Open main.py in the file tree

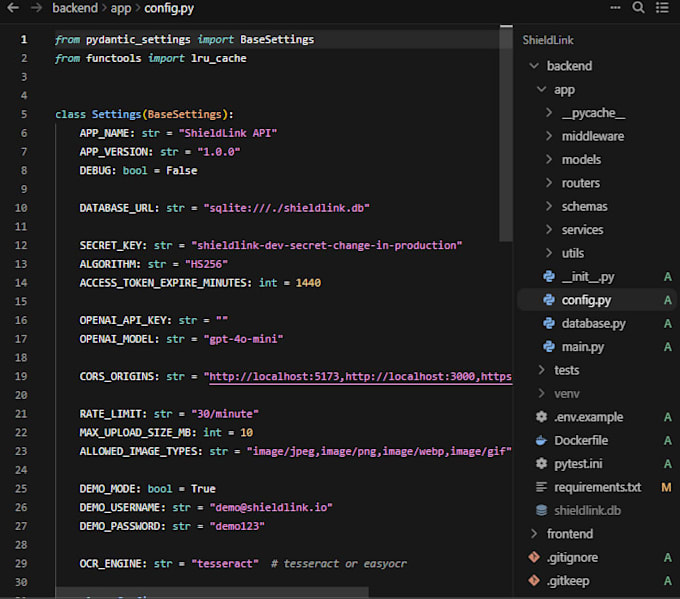(x=583, y=347)
